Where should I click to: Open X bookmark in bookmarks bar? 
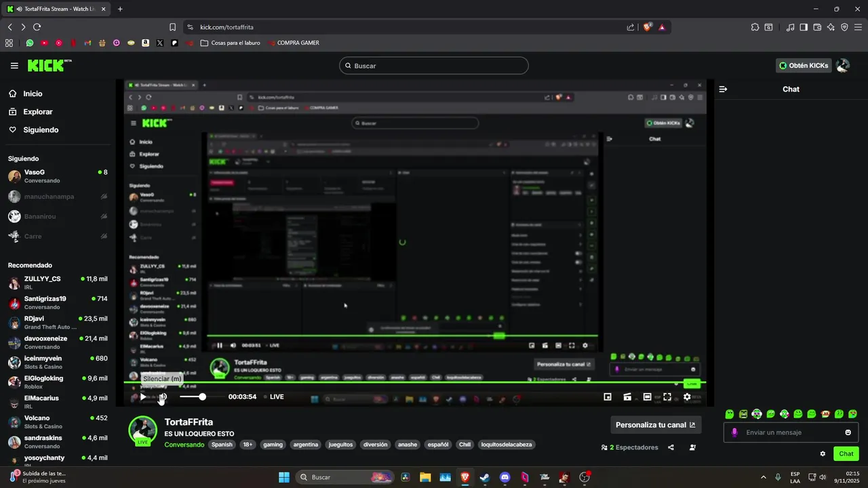(160, 43)
